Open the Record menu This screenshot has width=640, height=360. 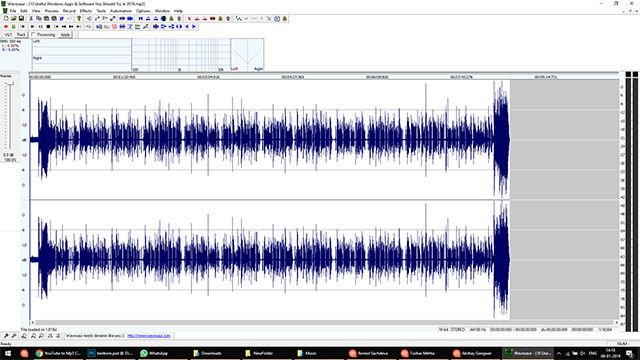[x=69, y=11]
